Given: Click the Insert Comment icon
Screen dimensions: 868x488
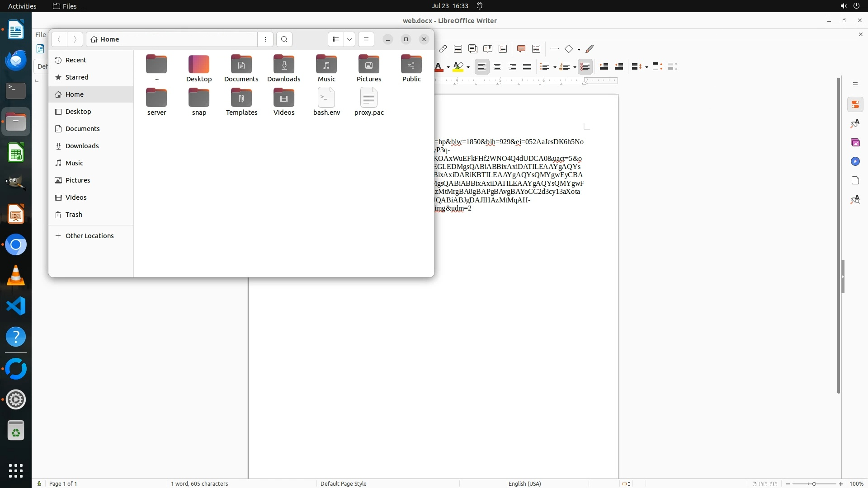Looking at the screenshot, I should point(521,49).
